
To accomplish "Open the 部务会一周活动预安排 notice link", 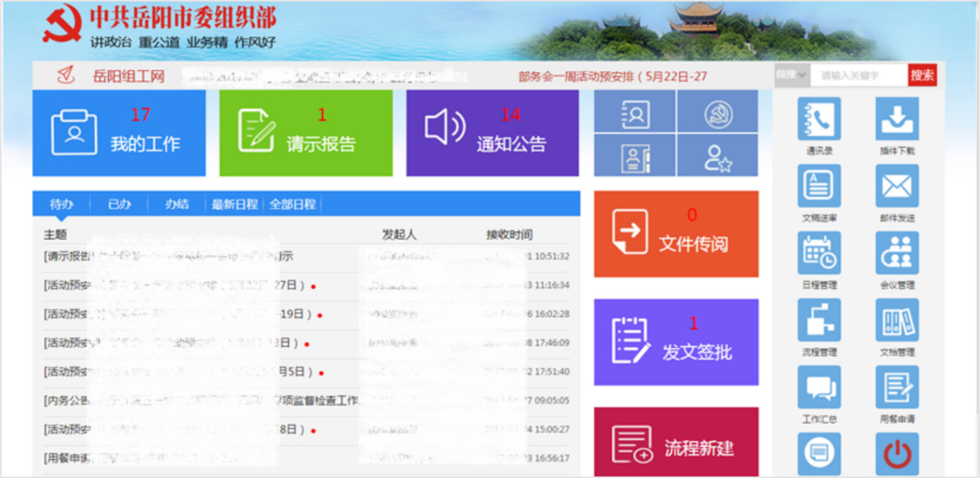I will 612,77.
